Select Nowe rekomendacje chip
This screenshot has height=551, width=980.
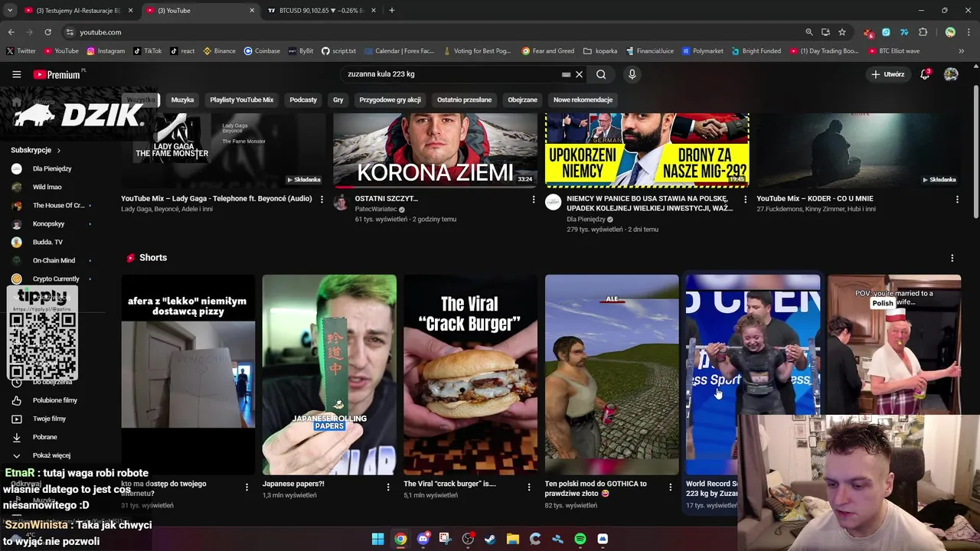point(583,99)
